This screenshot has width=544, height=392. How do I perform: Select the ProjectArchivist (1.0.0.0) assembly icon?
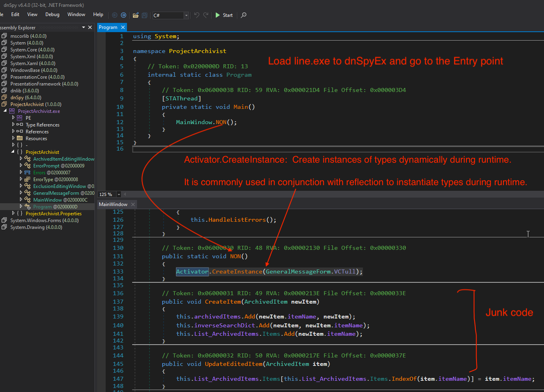point(4,104)
